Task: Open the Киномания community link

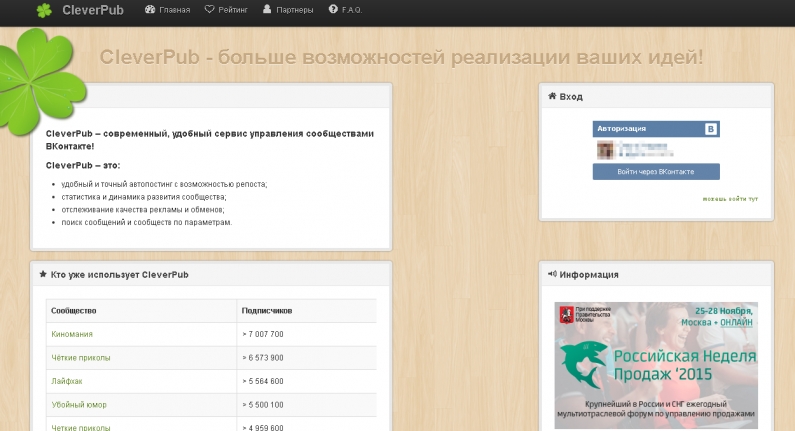Action: [72, 334]
